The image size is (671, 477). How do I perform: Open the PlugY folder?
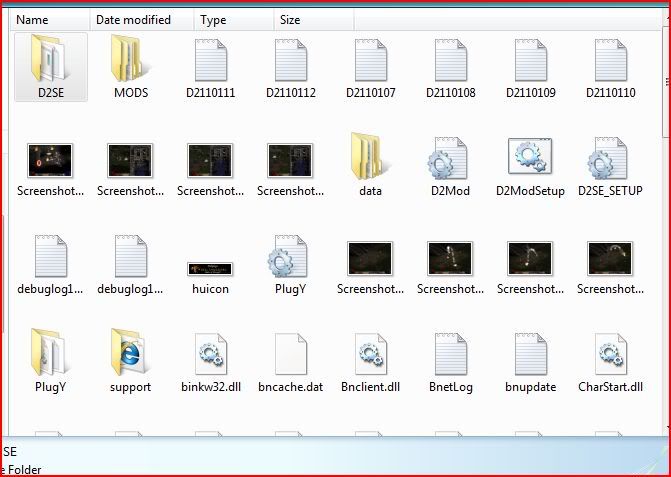pos(50,354)
